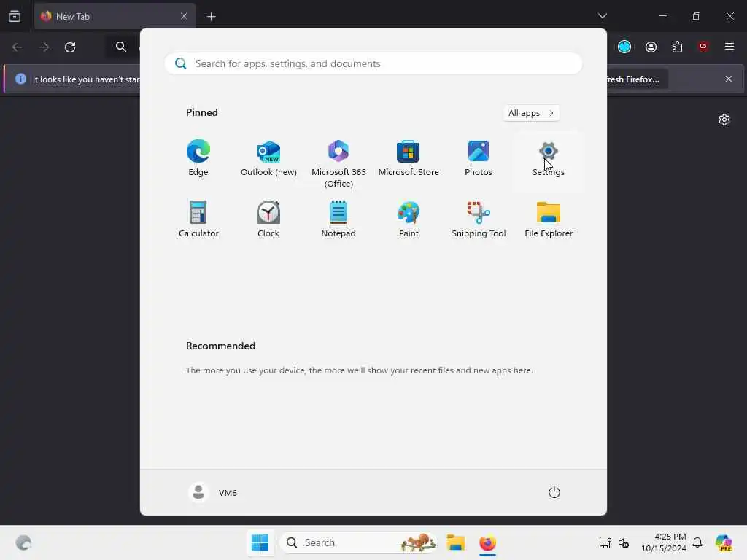Click the taskbar Search box
Viewport: 747px width, 560px height.
pos(358,542)
